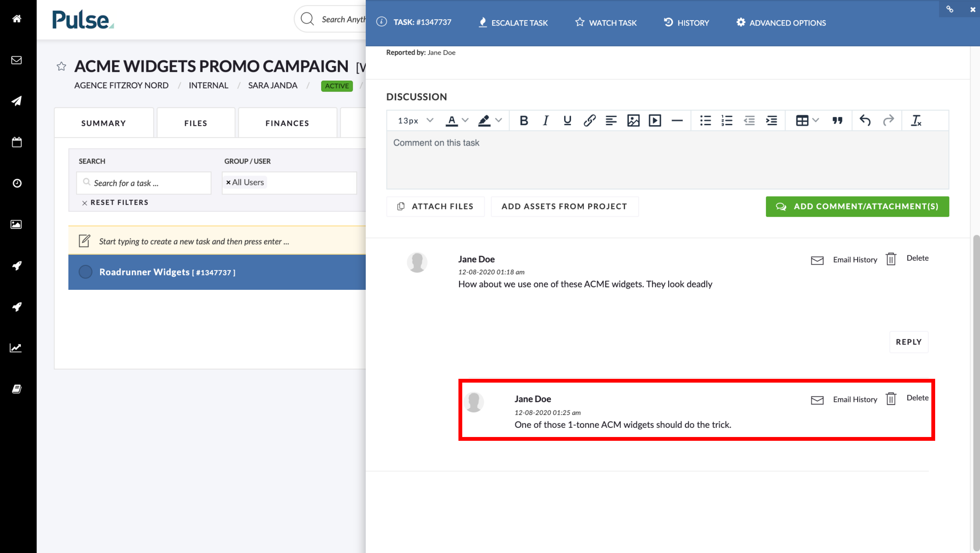
Task: Open the book icon at sidebar bottom
Action: 17,389
